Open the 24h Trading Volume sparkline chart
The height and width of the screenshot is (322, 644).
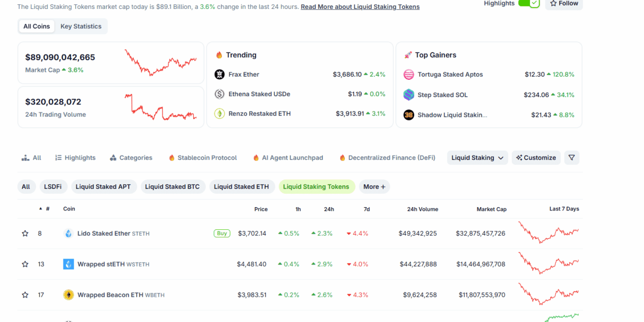[161, 107]
